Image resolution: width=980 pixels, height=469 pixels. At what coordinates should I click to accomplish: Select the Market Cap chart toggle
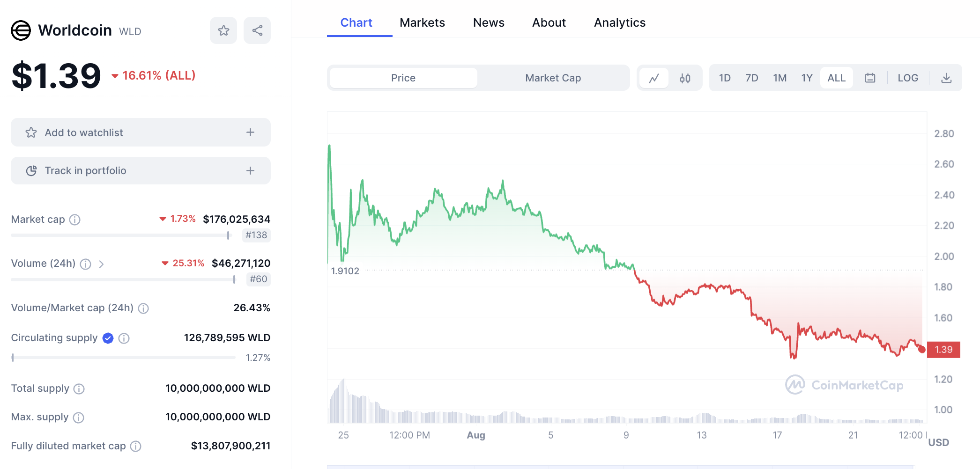[x=553, y=78]
